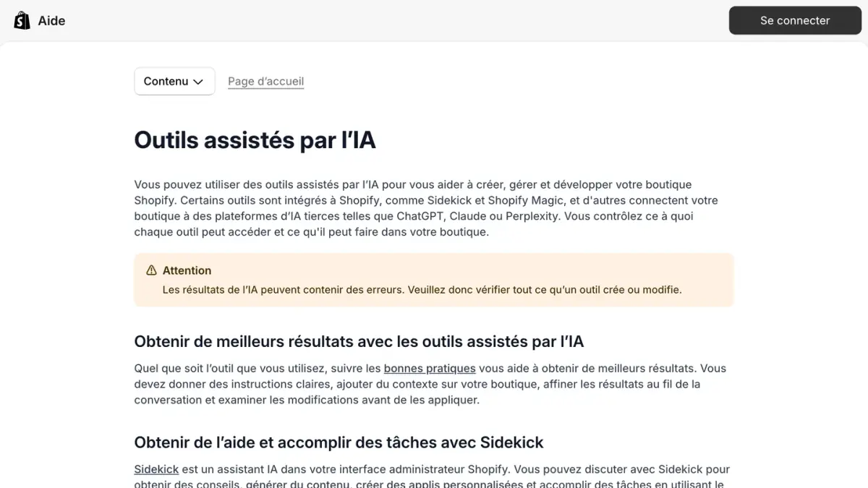Screen dimensions: 868x488
Task: Open the Sidekick link in the paragraph
Action: pyautogui.click(x=156, y=469)
